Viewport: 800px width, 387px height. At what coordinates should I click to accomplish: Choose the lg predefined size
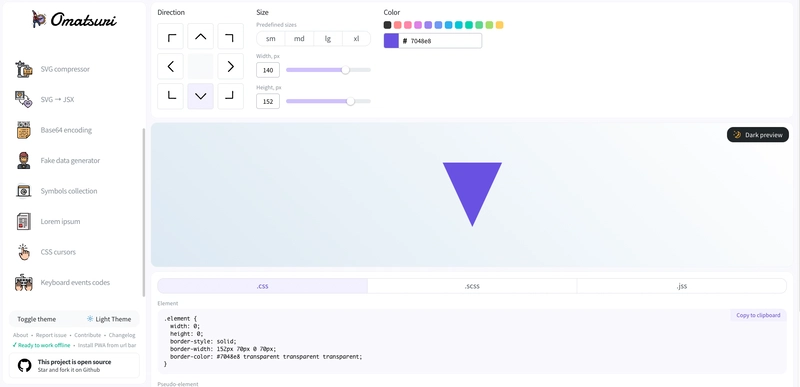[x=328, y=39]
